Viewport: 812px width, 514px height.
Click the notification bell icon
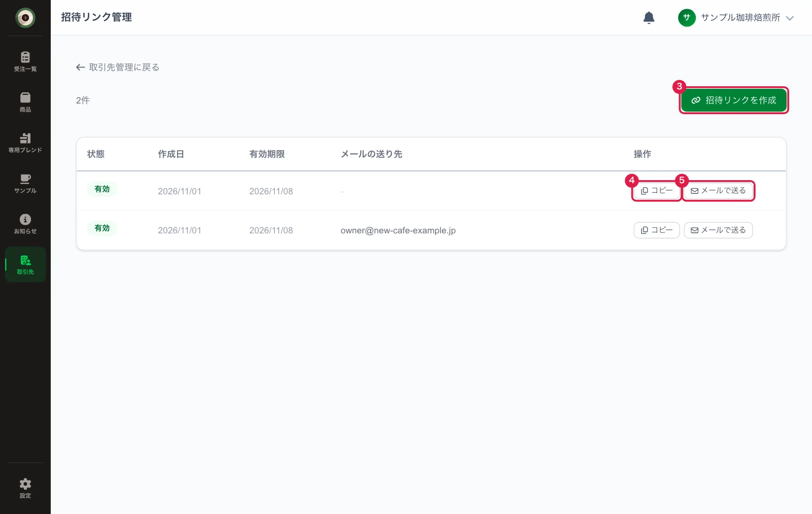click(x=649, y=18)
